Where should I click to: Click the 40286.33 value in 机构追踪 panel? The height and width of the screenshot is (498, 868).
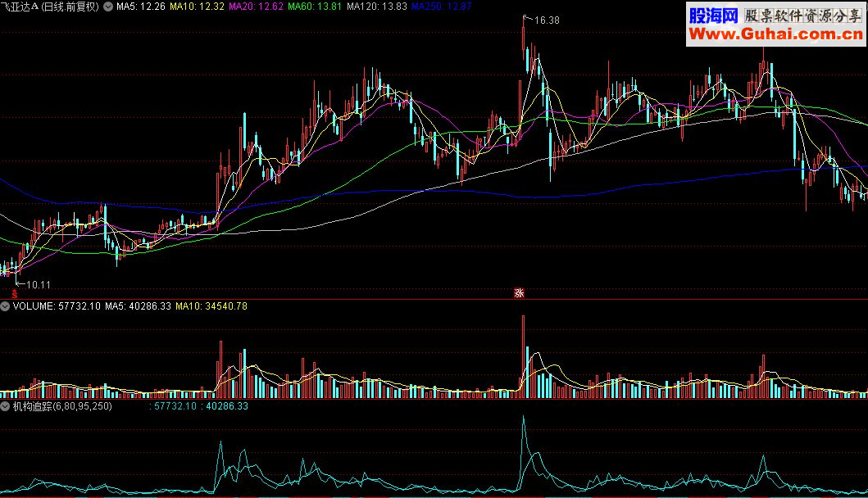coord(227,406)
